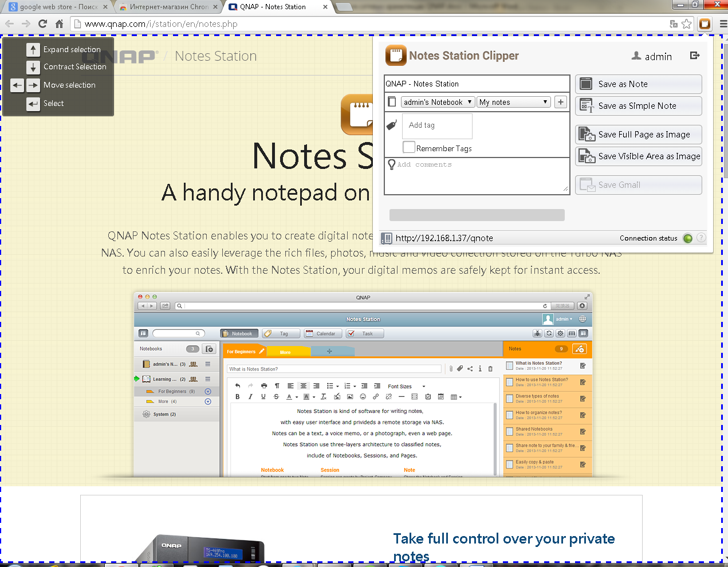Open the Chrome main menu icon
The image size is (728, 567).
(723, 24)
